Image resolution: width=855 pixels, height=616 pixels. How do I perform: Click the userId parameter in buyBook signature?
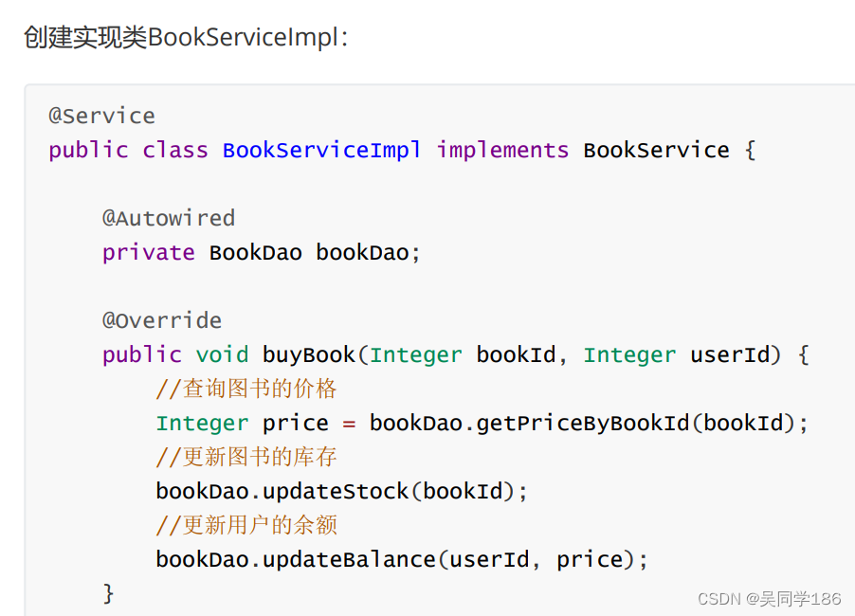730,354
